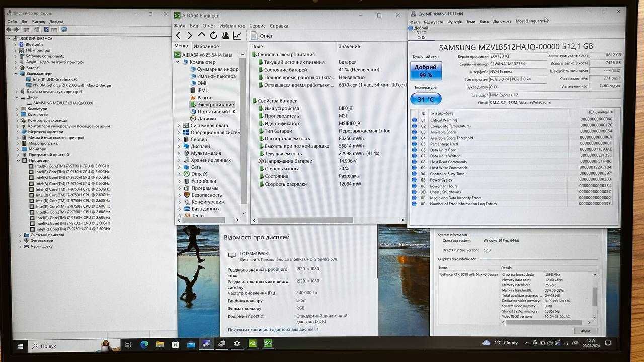
Task: Click Безопасность shield icon in AIDA64
Action: click(186, 195)
